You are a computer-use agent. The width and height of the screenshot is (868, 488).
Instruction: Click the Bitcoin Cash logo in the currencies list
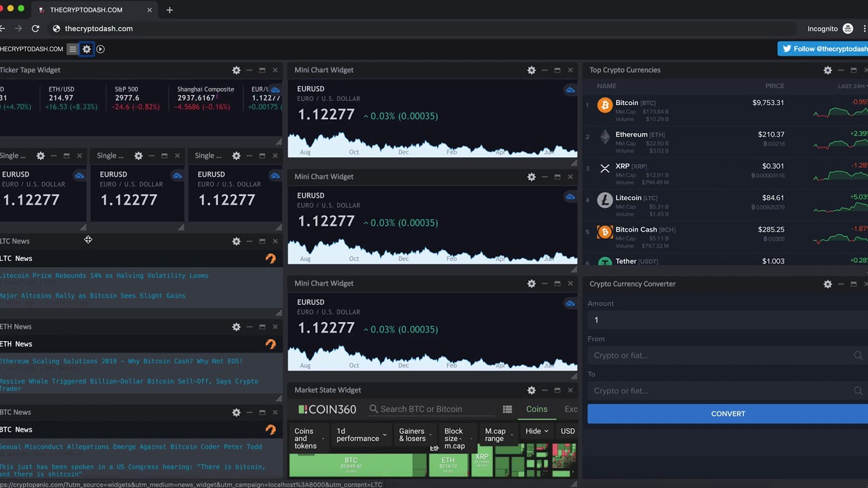point(604,232)
